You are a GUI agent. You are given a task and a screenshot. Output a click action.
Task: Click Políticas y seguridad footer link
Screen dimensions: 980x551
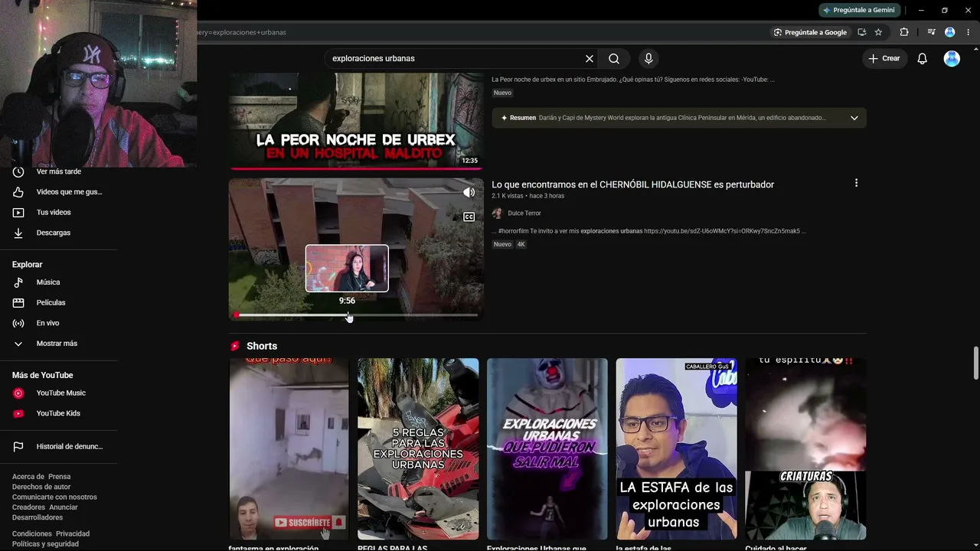click(45, 544)
